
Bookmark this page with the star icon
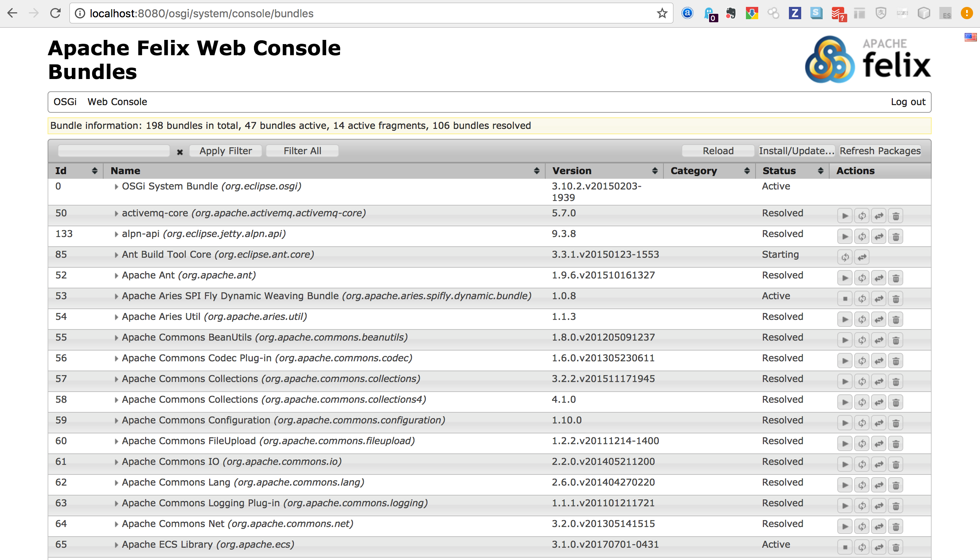(662, 13)
